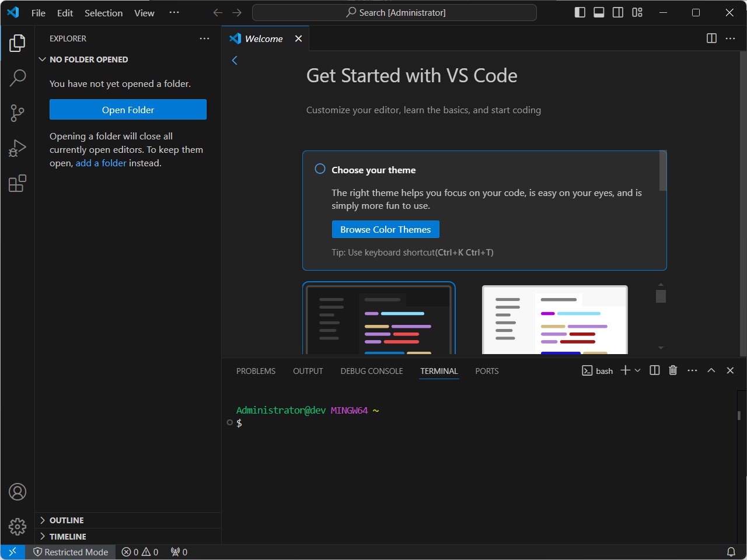Open editor More Actions ellipsis
747x560 pixels.
click(x=731, y=38)
